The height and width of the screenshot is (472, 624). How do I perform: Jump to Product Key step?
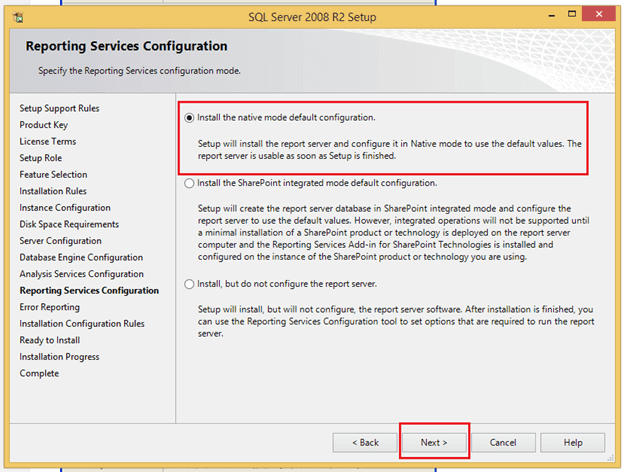46,125
